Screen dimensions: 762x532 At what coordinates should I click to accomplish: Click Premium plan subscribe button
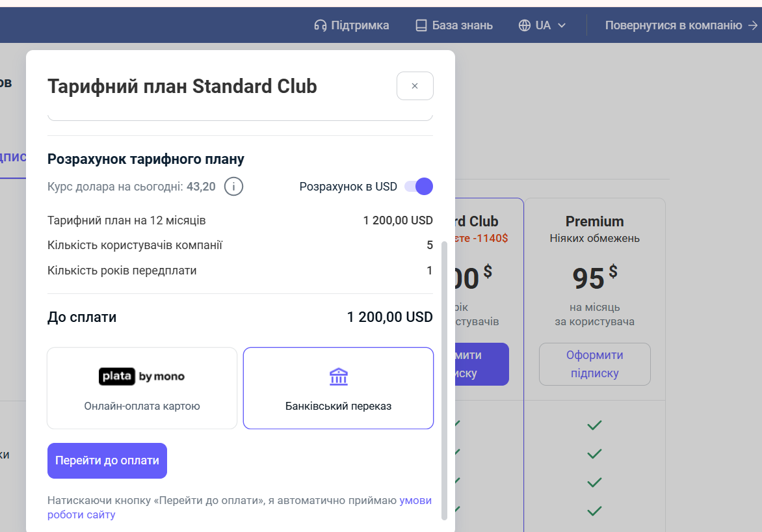coord(594,364)
